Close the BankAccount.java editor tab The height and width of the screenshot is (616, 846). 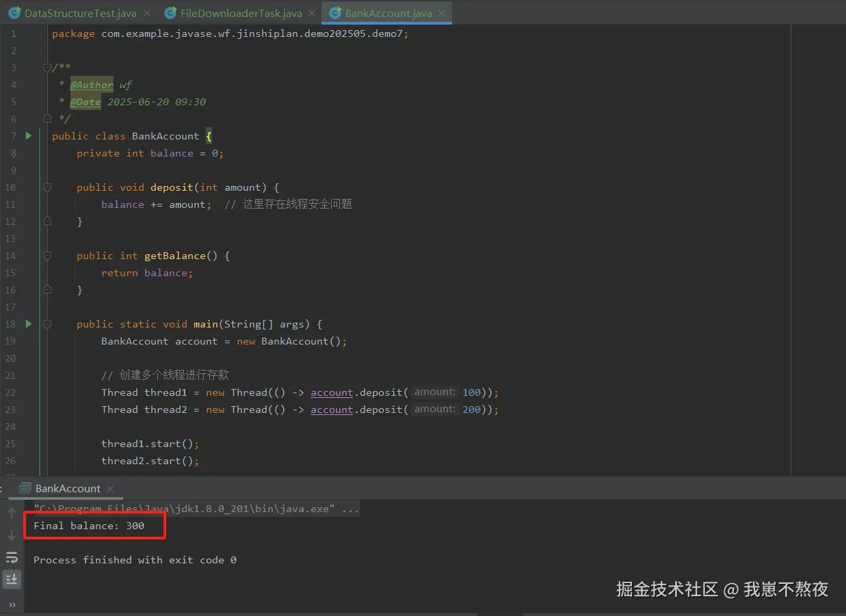pyautogui.click(x=441, y=13)
